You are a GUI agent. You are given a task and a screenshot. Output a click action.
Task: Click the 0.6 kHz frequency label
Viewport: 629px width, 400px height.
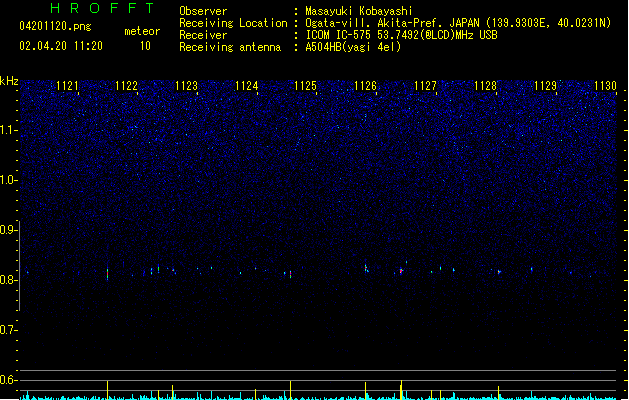point(8,380)
